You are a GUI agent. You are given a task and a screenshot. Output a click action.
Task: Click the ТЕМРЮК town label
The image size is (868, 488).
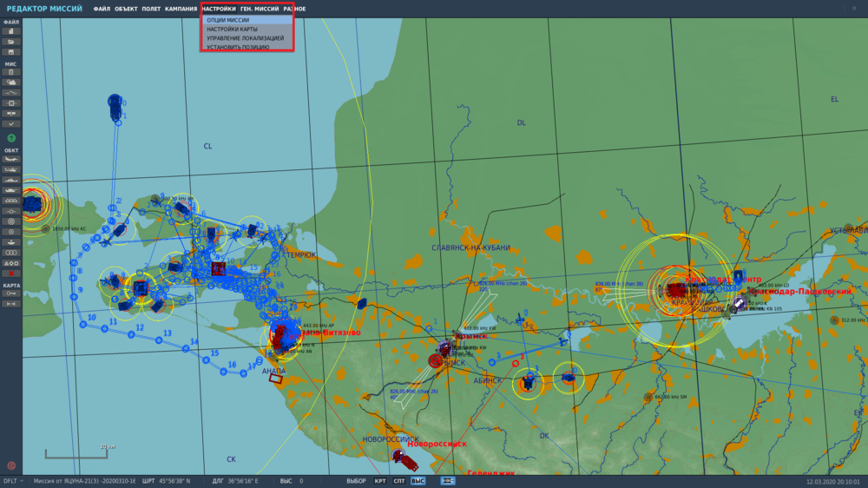tap(301, 254)
